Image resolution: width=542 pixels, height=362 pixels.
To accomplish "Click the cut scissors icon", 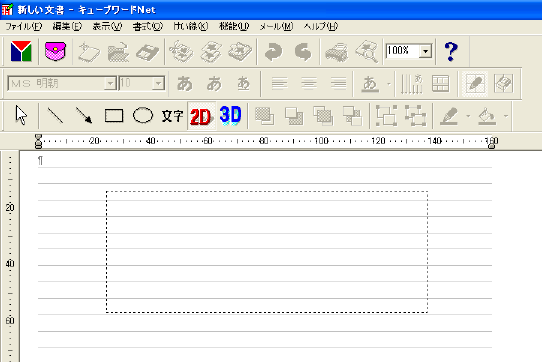I will click(x=181, y=52).
